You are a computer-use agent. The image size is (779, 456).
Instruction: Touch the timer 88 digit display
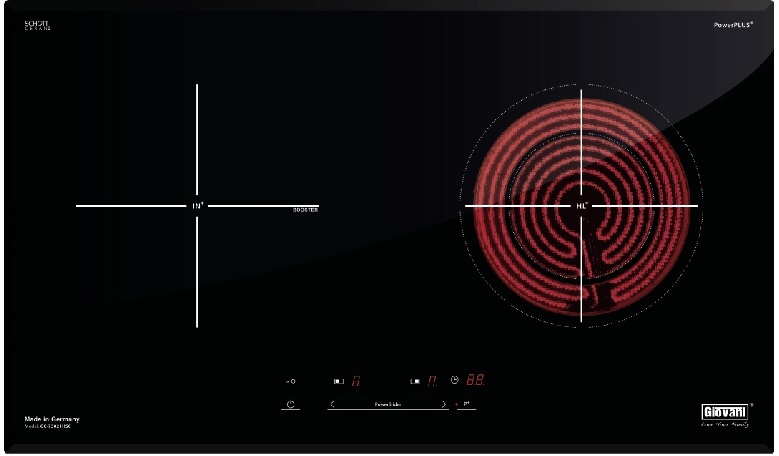476,381
